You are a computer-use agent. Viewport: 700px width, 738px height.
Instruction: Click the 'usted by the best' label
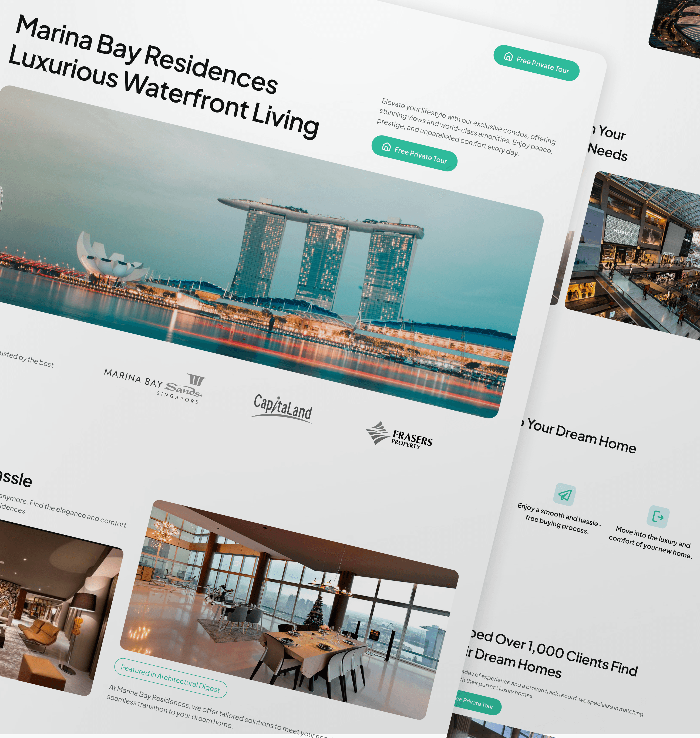click(26, 359)
